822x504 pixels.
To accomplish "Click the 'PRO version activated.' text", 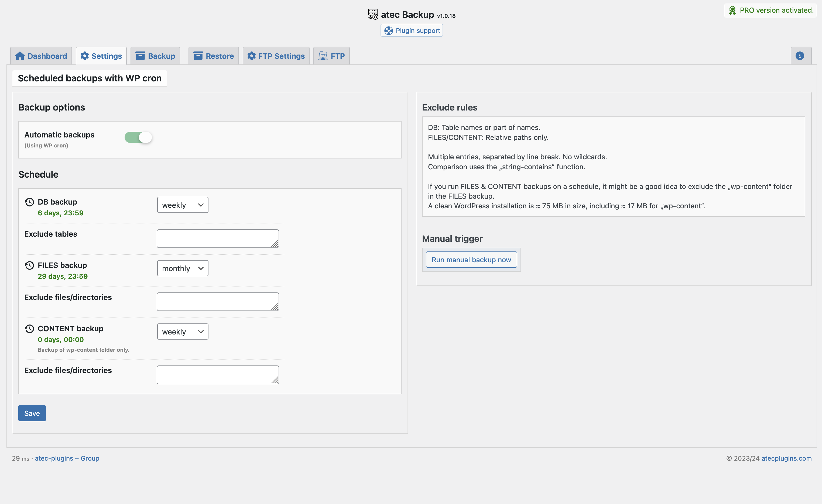I will tap(777, 10).
